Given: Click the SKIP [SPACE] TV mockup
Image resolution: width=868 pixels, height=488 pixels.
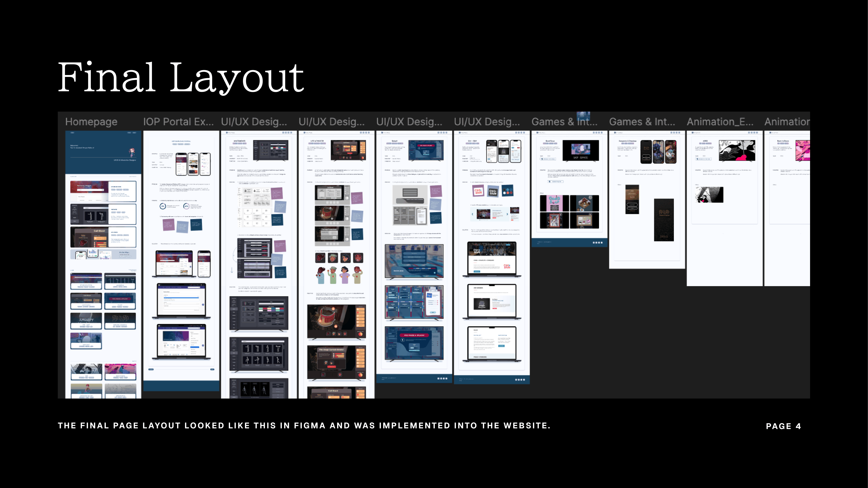Looking at the screenshot, I should (581, 150).
